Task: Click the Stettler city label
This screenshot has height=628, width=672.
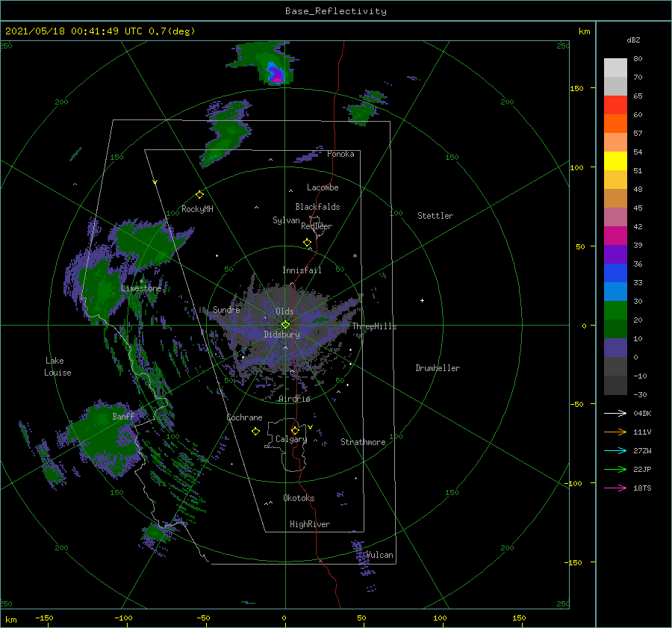Action: (435, 216)
